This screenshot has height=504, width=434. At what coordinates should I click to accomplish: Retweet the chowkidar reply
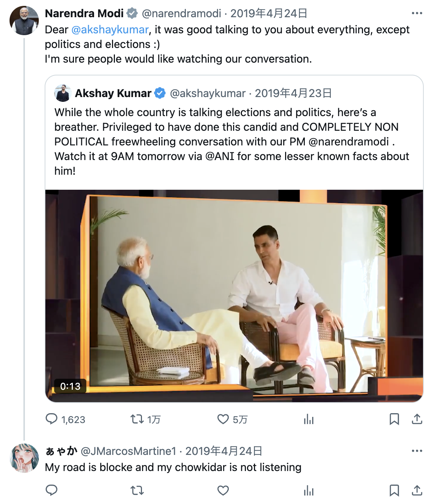pos(137,490)
